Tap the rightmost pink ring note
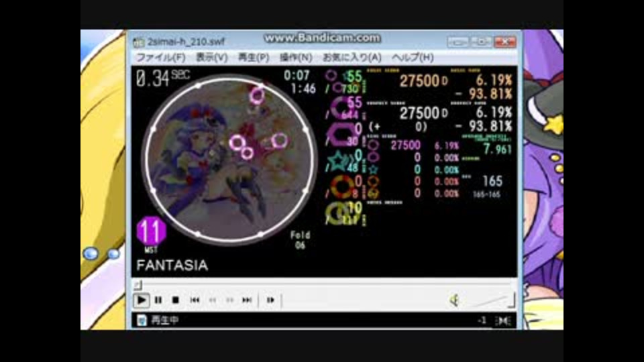The image size is (644, 362). click(280, 140)
